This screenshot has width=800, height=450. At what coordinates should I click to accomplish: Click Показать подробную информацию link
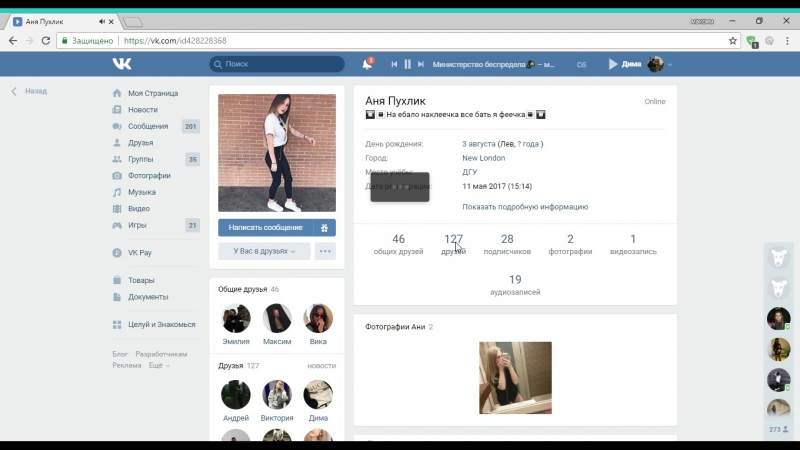[x=525, y=207]
